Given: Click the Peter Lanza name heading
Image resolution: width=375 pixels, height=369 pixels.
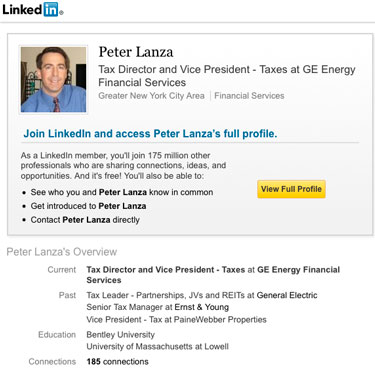Looking at the screenshot, I should [x=136, y=52].
